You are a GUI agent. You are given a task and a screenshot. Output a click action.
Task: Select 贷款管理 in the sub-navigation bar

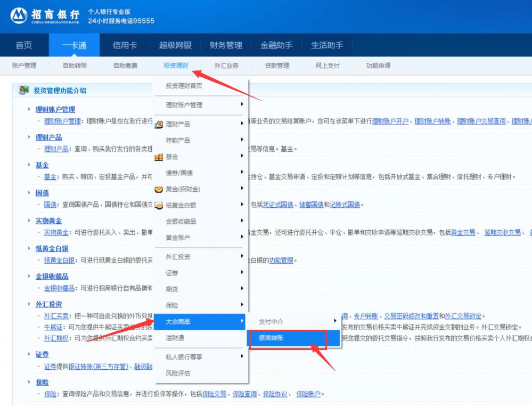[277, 66]
